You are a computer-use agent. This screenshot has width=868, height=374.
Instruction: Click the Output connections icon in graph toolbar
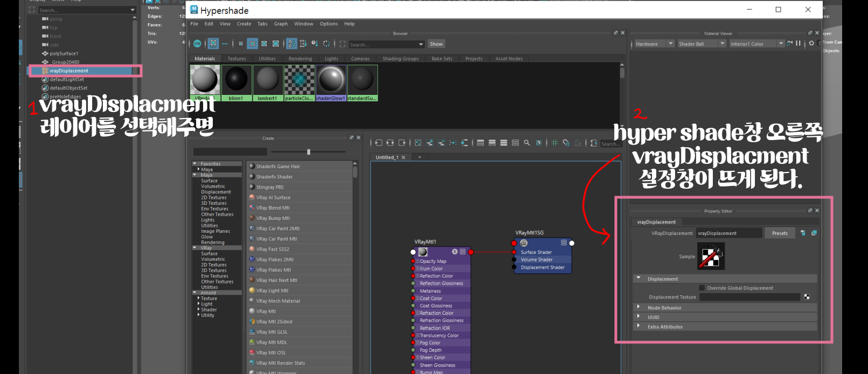coord(402,143)
